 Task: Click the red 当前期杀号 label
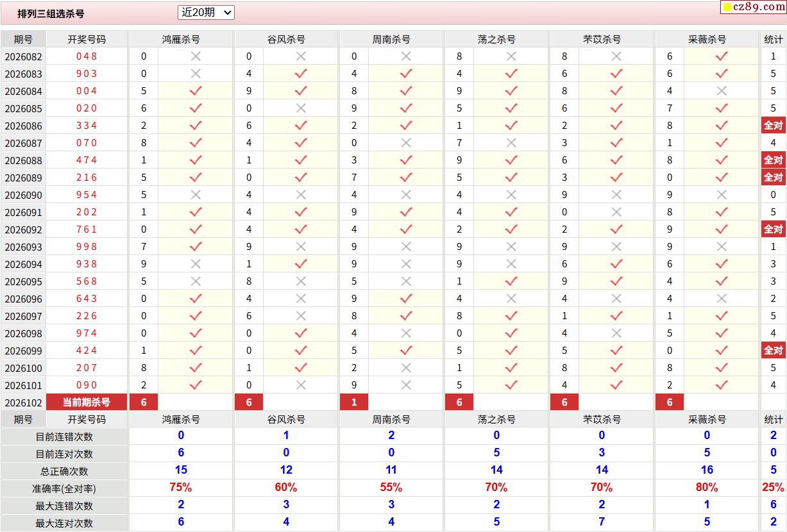click(x=87, y=403)
